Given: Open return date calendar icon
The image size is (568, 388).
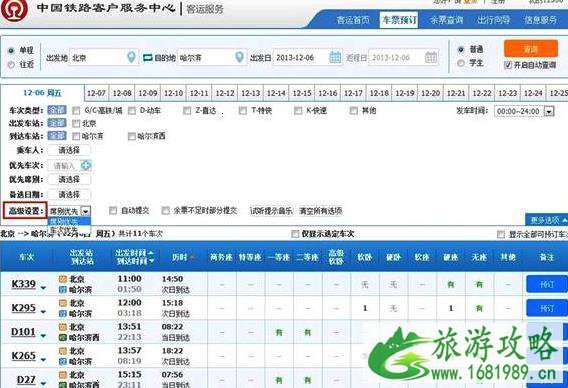Looking at the screenshot, I should [x=431, y=57].
